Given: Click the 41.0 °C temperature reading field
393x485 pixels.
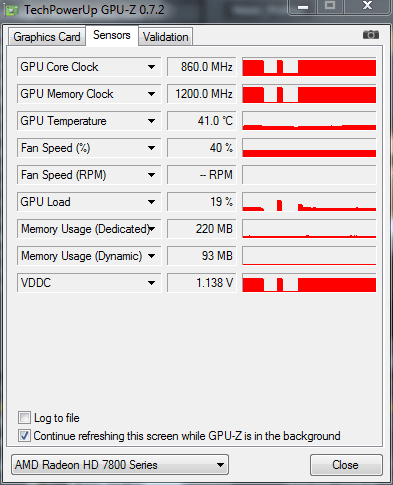Looking at the screenshot, I should pos(201,121).
